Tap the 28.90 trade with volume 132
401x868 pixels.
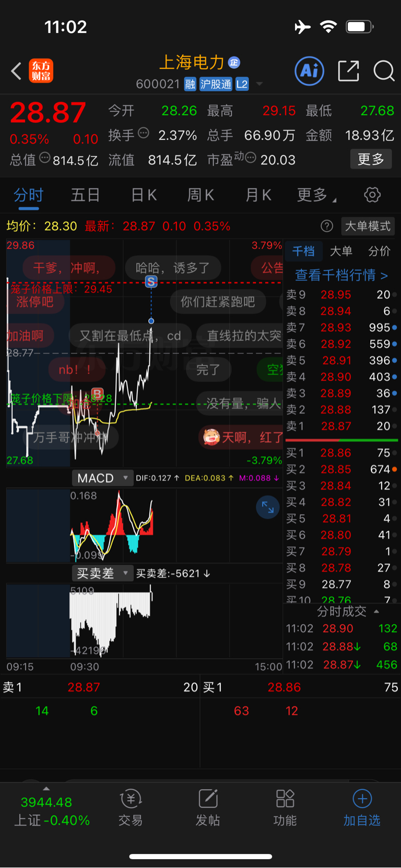pos(341,628)
